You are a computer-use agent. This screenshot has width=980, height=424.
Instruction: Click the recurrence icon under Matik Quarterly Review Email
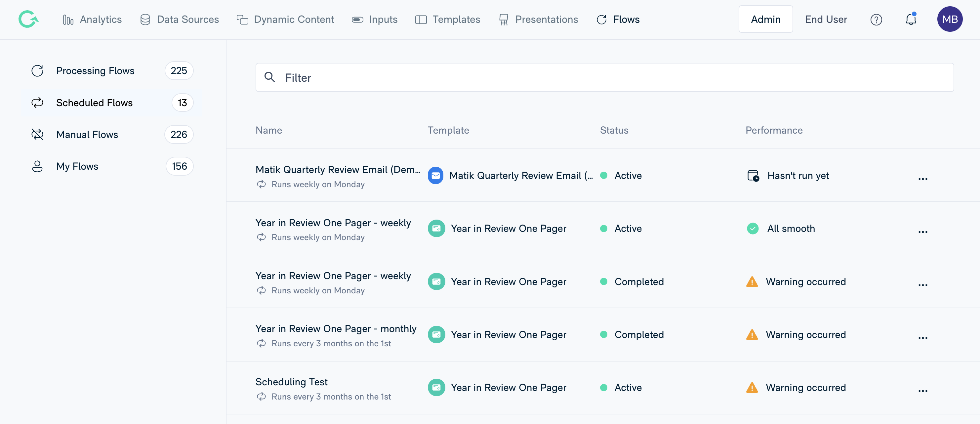pos(261,184)
